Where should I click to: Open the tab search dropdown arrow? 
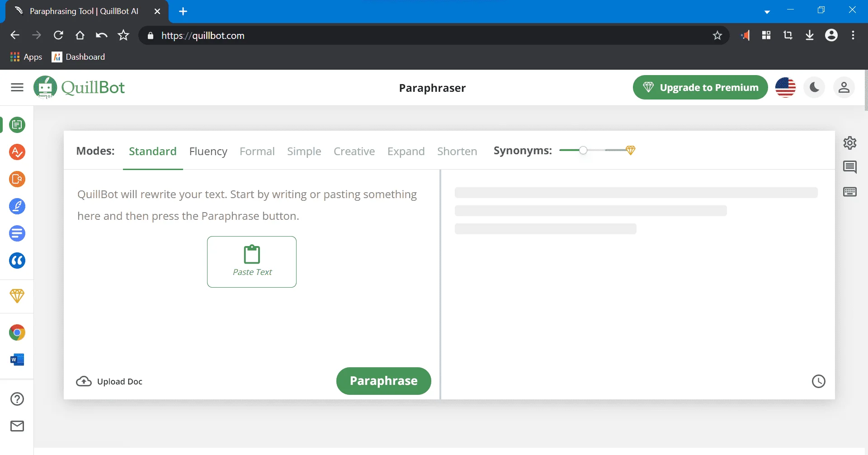point(767,12)
